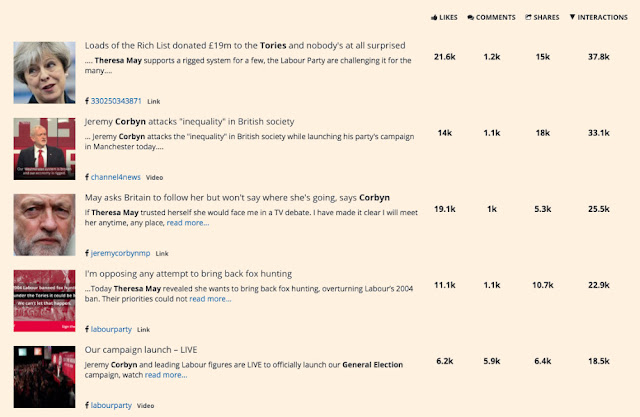Open the 330250343871 page link
Viewport: 640px width, 417px height.
117,102
